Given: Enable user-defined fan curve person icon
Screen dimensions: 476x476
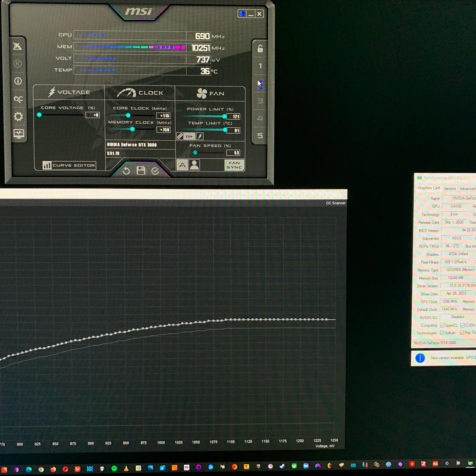Looking at the screenshot, I should click(194, 165).
